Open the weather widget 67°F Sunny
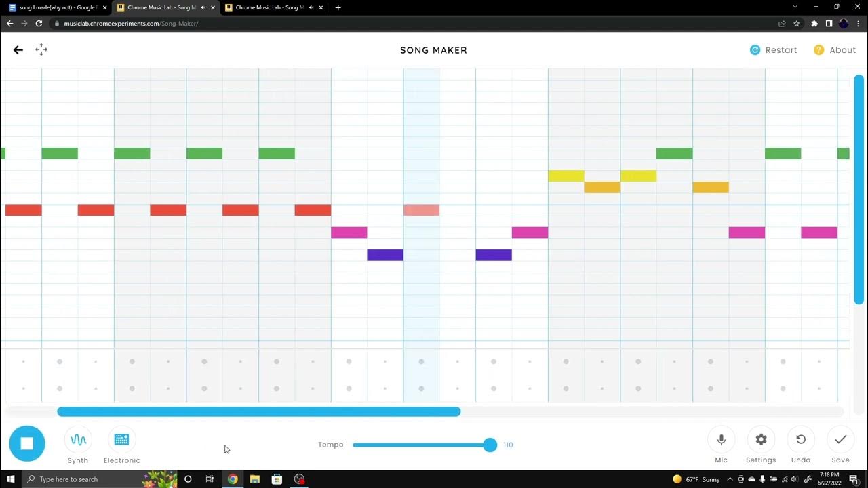 (696, 479)
